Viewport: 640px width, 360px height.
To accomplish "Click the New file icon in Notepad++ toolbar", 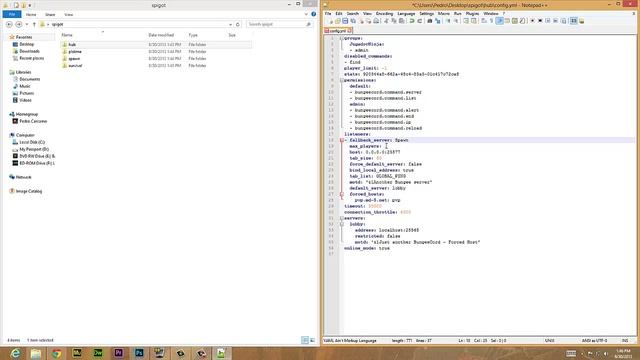I will pyautogui.click(x=331, y=21).
